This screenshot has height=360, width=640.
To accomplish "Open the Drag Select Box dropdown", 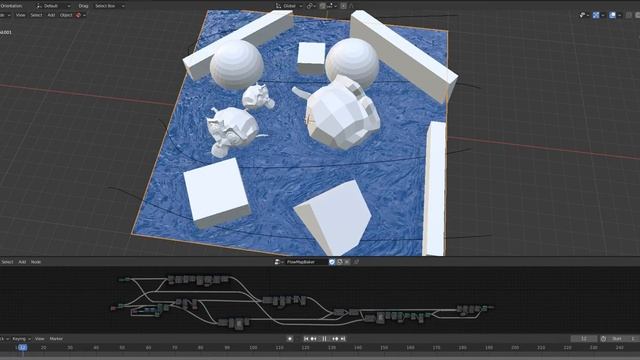I will pos(109,6).
